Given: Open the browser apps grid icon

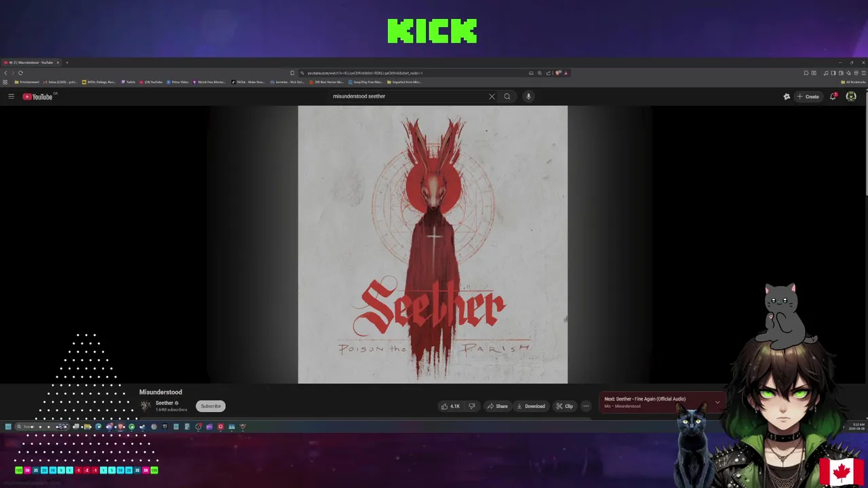Looking at the screenshot, I should click(x=5, y=82).
